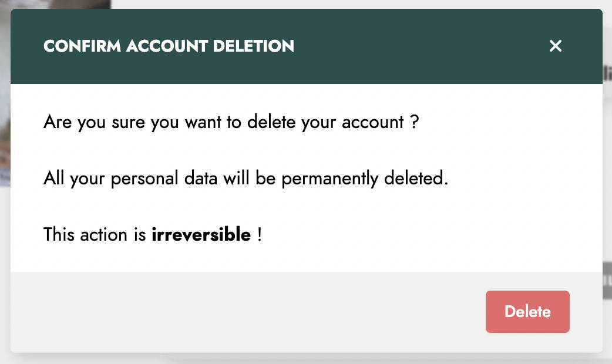Click the partially hidden gray button behind dialog
The image size is (612, 364).
click(607, 281)
